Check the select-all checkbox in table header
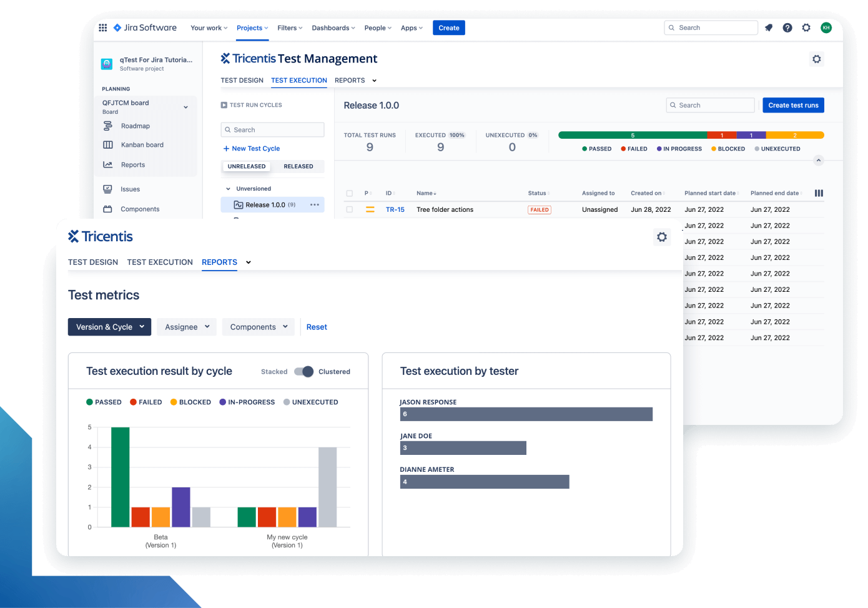The height and width of the screenshot is (608, 868). tap(350, 194)
